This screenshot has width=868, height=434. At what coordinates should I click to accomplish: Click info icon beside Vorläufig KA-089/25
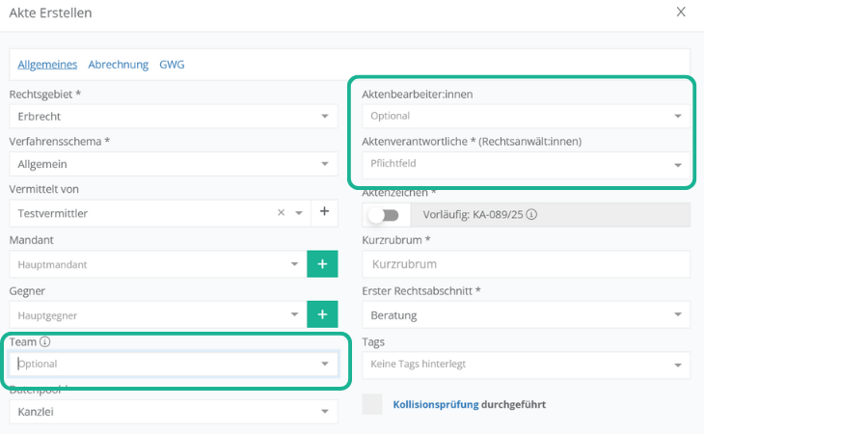pos(531,215)
